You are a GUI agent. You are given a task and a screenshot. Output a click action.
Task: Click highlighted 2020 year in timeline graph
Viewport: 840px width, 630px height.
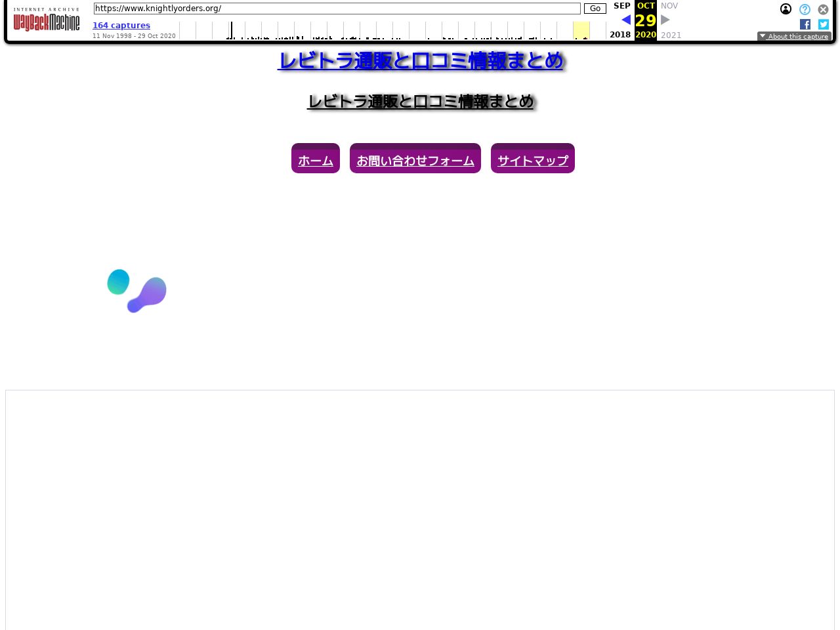tap(581, 31)
